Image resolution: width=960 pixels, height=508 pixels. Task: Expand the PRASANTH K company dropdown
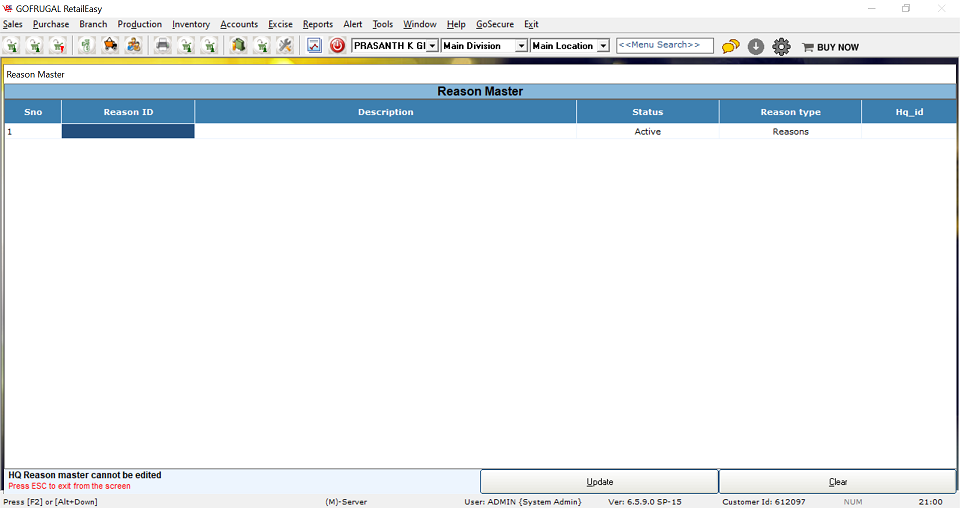coord(432,46)
